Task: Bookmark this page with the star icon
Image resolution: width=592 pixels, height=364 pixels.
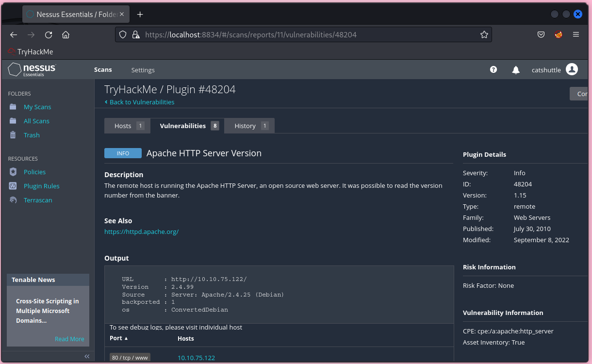Action: click(x=484, y=35)
